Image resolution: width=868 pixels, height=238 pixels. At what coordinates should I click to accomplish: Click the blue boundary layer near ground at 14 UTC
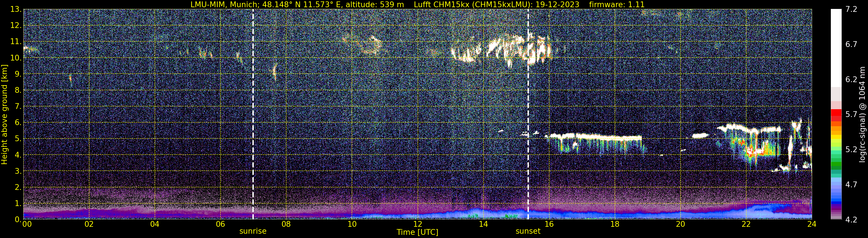point(483,214)
